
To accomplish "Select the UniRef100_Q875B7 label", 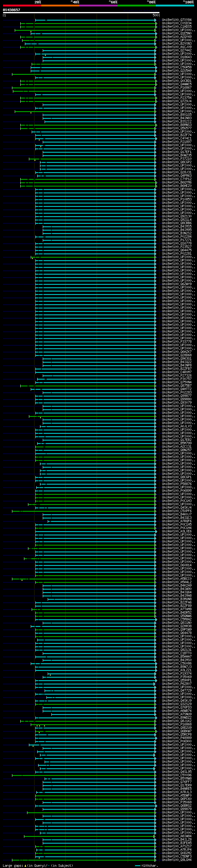I will tap(177, 386).
